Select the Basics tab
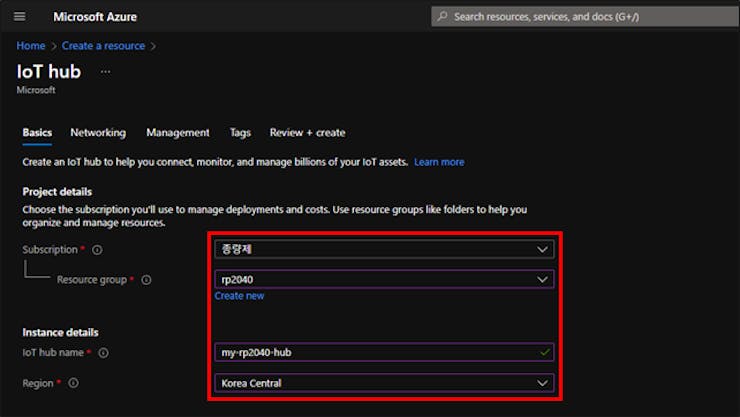The image size is (740, 417). 37,133
